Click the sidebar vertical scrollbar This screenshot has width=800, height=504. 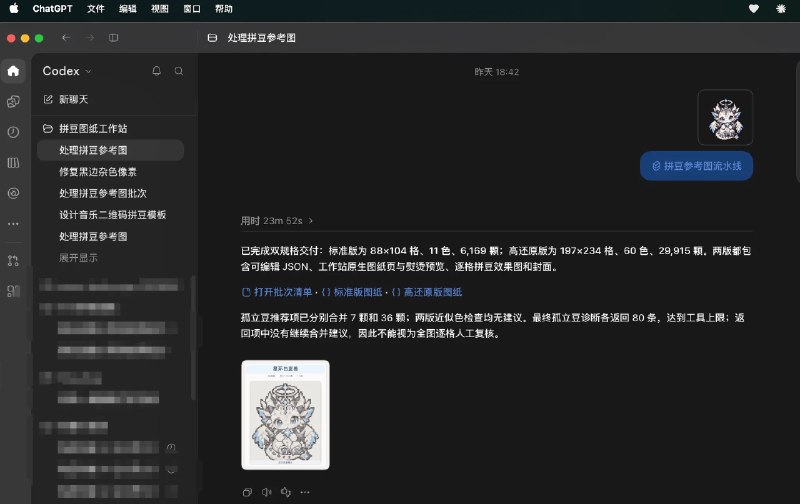tap(193, 339)
